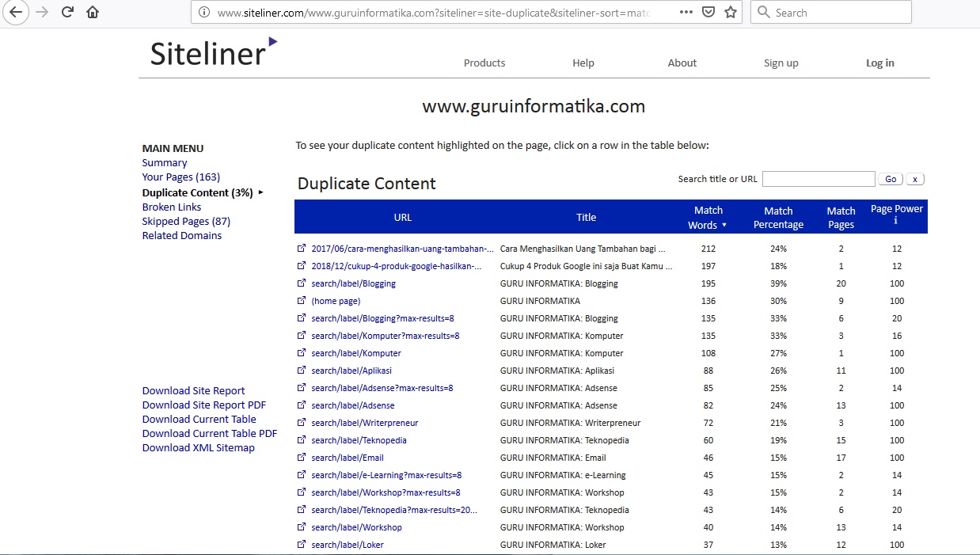The width and height of the screenshot is (980, 555).
Task: Focus the Search title or URL field
Action: 819,179
